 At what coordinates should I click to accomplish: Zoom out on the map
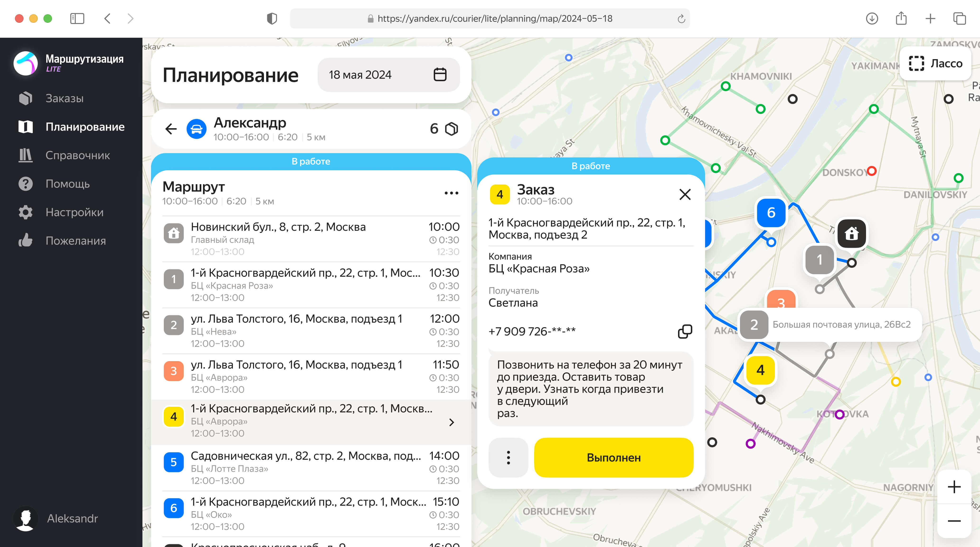(954, 521)
